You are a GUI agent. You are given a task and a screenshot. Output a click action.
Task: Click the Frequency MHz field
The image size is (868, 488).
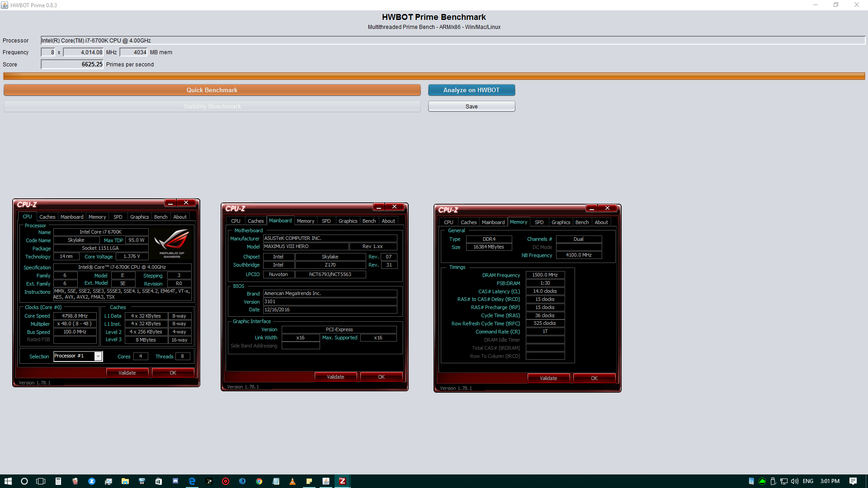click(83, 52)
